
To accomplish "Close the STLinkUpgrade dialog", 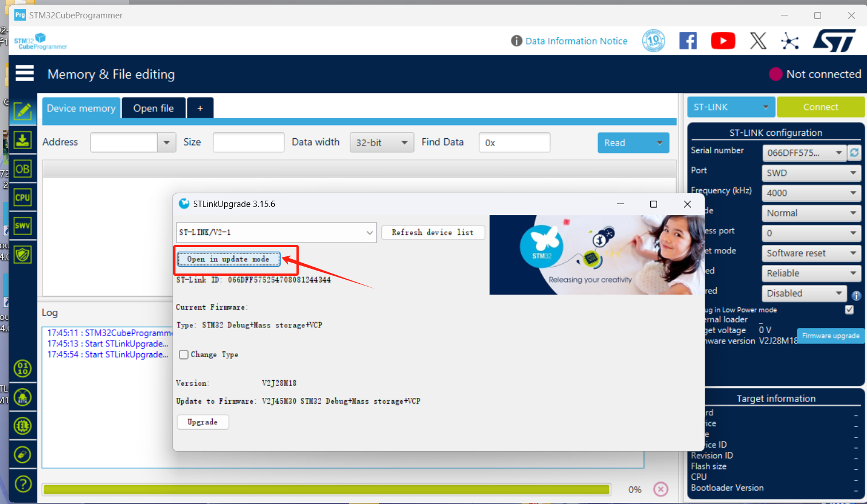I will pyautogui.click(x=688, y=204).
